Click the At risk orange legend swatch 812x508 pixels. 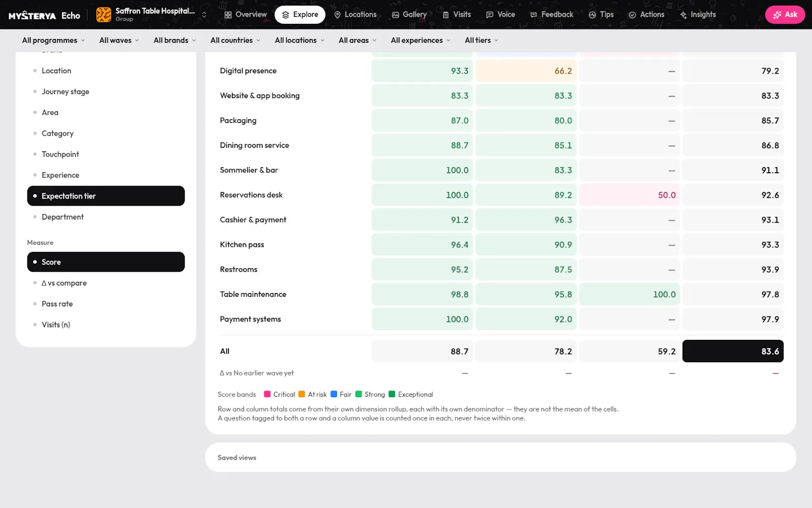coord(301,394)
